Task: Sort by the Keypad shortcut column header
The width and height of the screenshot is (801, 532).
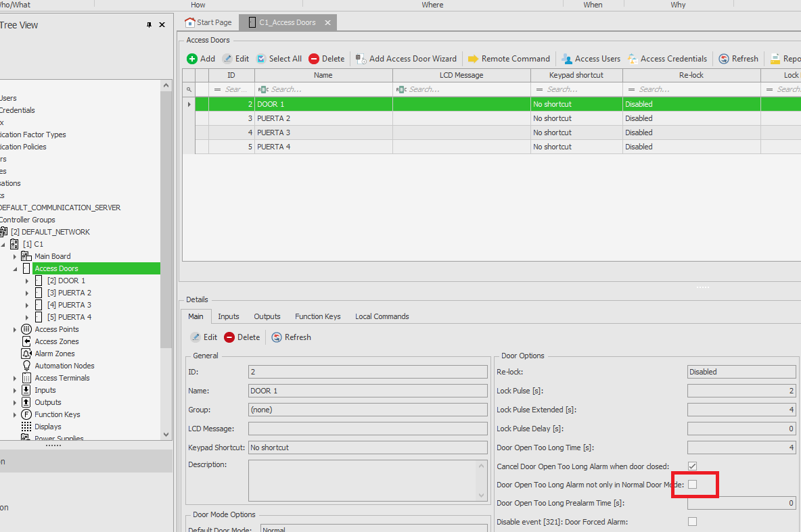Action: 576,75
